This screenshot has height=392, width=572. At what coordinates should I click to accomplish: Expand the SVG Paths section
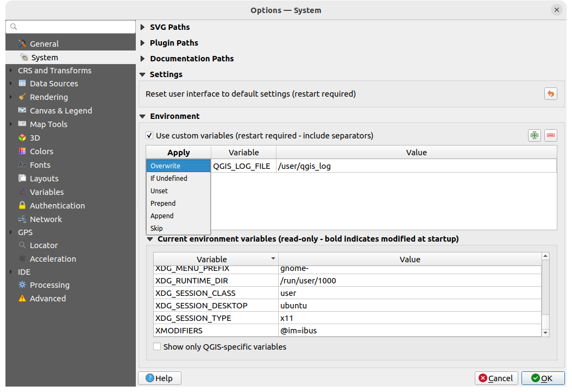[143, 27]
